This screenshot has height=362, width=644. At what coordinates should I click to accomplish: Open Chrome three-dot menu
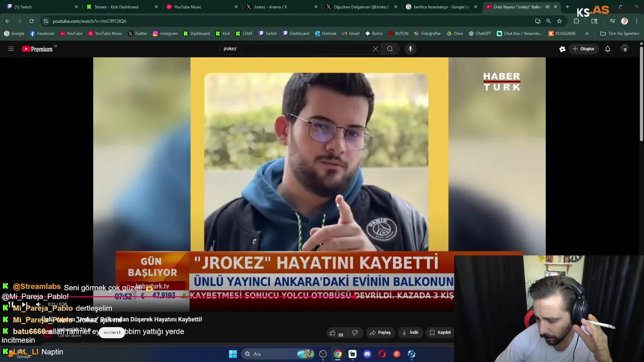click(x=636, y=21)
